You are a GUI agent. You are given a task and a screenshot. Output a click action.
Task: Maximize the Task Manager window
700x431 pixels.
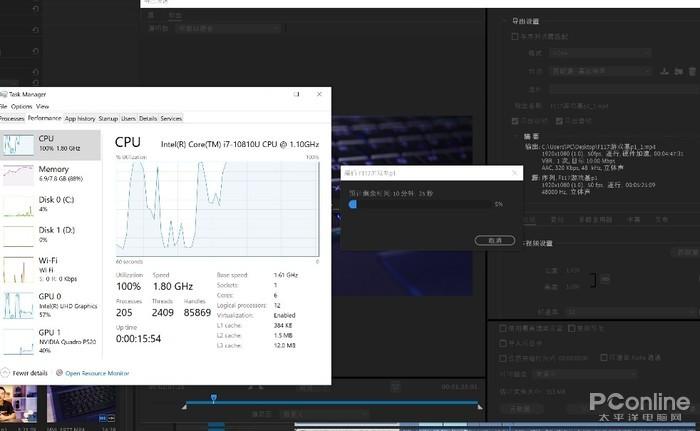tap(296, 94)
